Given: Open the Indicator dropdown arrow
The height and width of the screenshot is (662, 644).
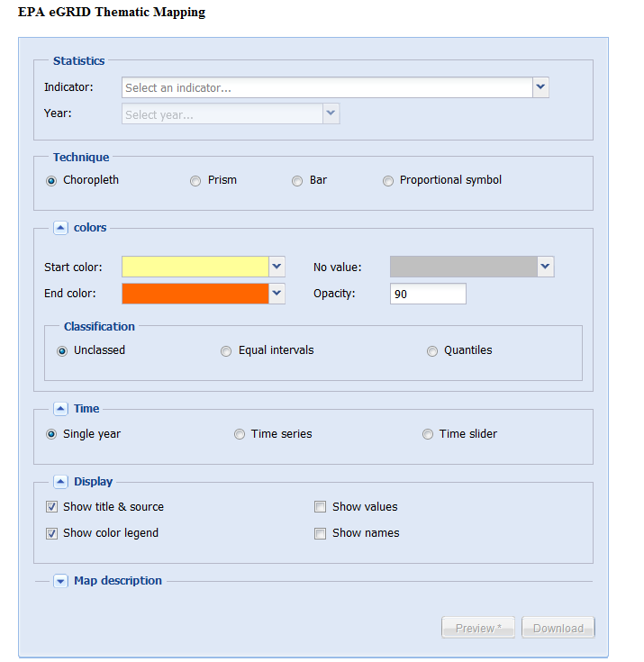Looking at the screenshot, I should pyautogui.click(x=540, y=87).
